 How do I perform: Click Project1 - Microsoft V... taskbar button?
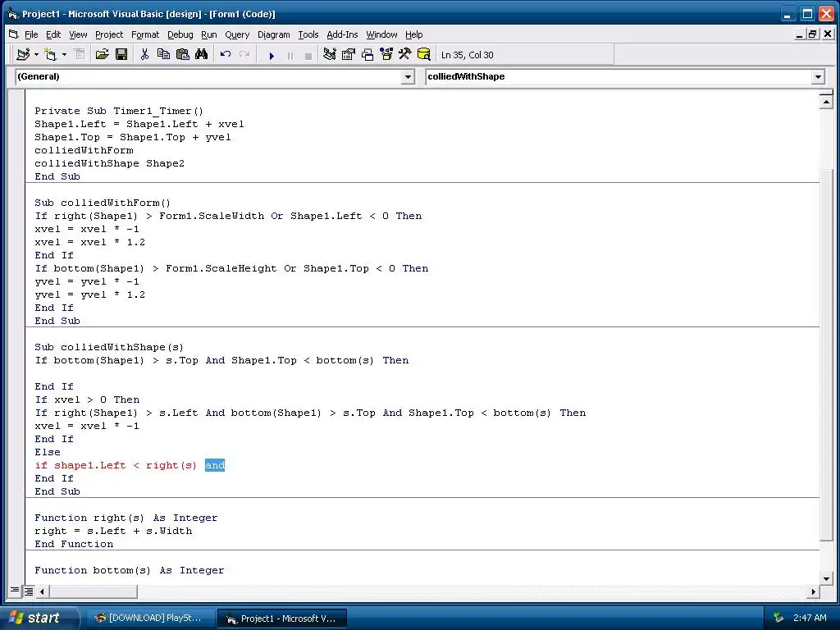tap(282, 619)
